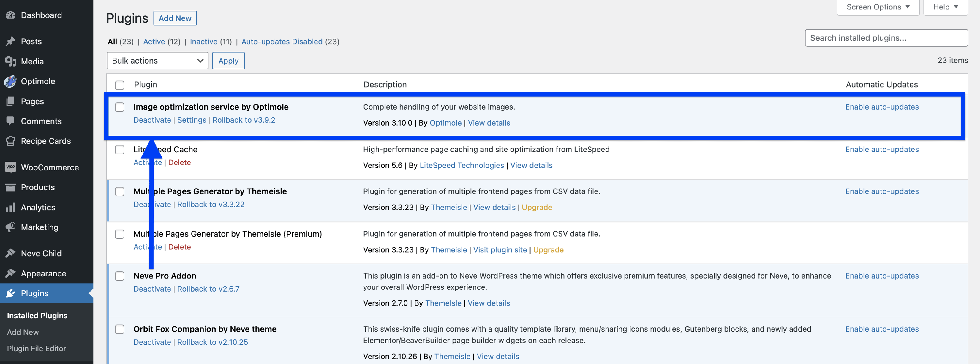The image size is (980, 364).
Task: Check the Optimole plugin checkbox
Action: point(120,107)
